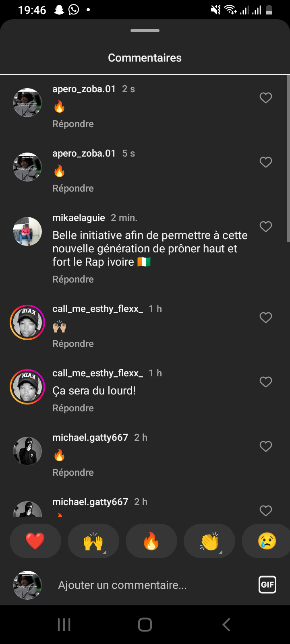Like mikaelaguie's Rap ivoire comment
Viewport: 290px width, 644px height.
click(266, 227)
